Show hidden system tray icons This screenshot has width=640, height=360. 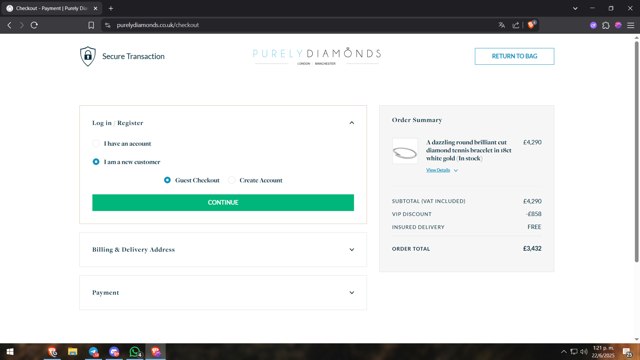[x=564, y=352]
